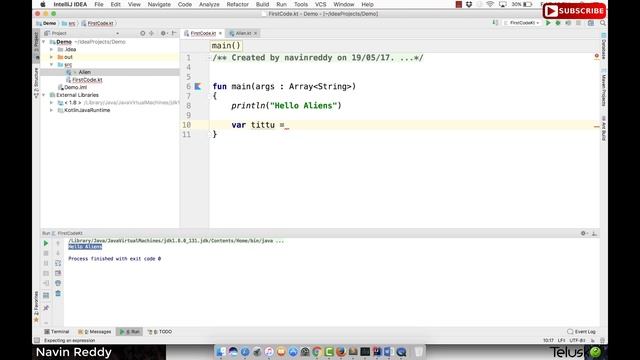Screen dimensions: 640x360
Task: Hide the Project panel using hide icon
Action: pyautogui.click(x=173, y=33)
